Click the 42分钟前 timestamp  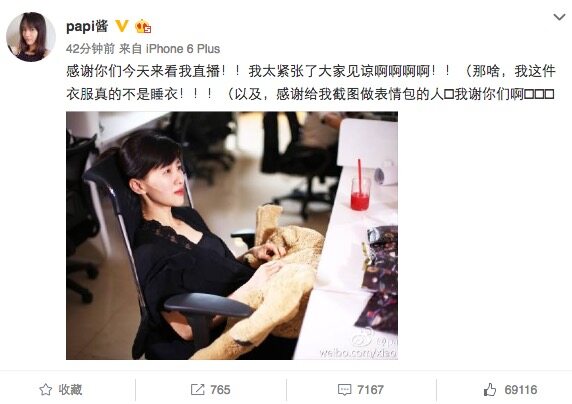(x=90, y=49)
